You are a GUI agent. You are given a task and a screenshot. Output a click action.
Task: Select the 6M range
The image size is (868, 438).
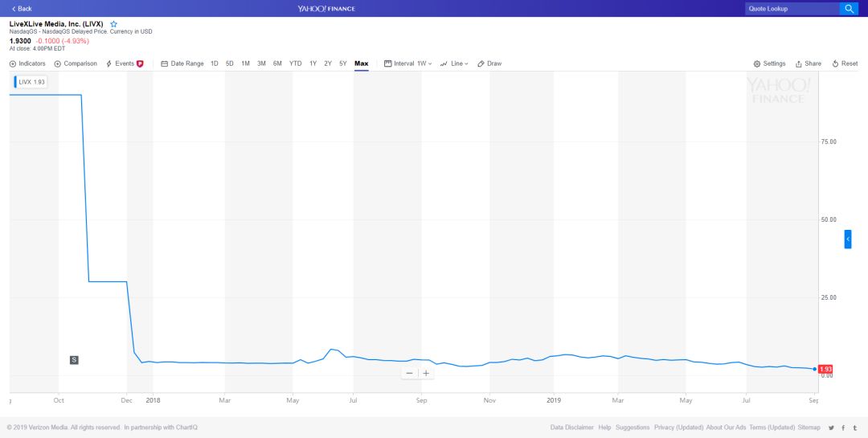coord(277,63)
